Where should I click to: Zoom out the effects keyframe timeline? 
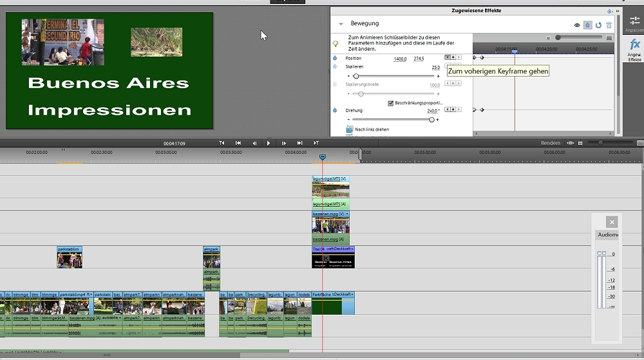548,38
